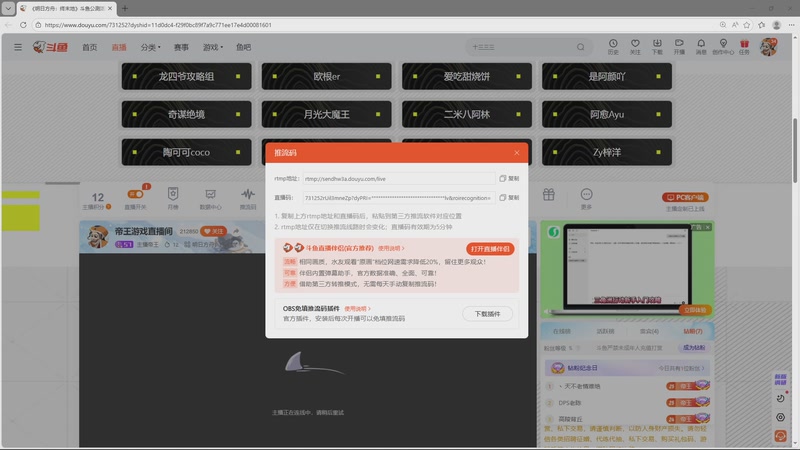Image resolution: width=800 pixels, height=450 pixels.
Task: Click the 打开直播伴侣 button
Action: coord(490,249)
